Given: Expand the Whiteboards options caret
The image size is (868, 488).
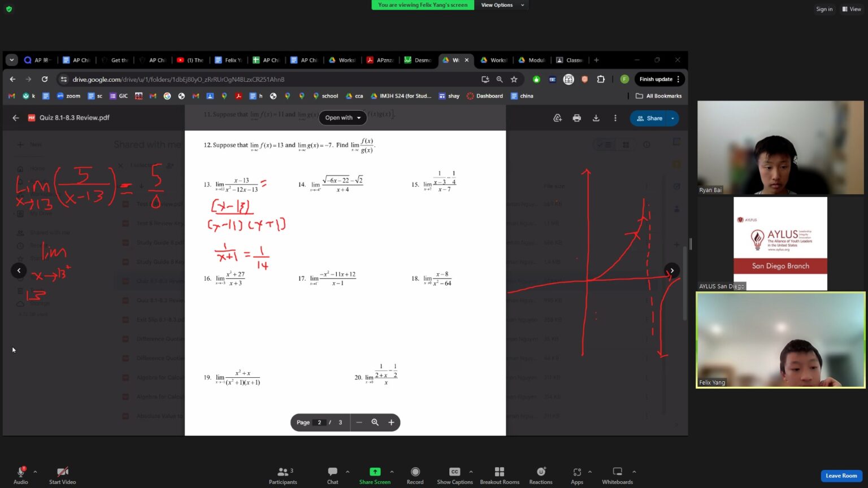Looking at the screenshot, I should coord(634,472).
